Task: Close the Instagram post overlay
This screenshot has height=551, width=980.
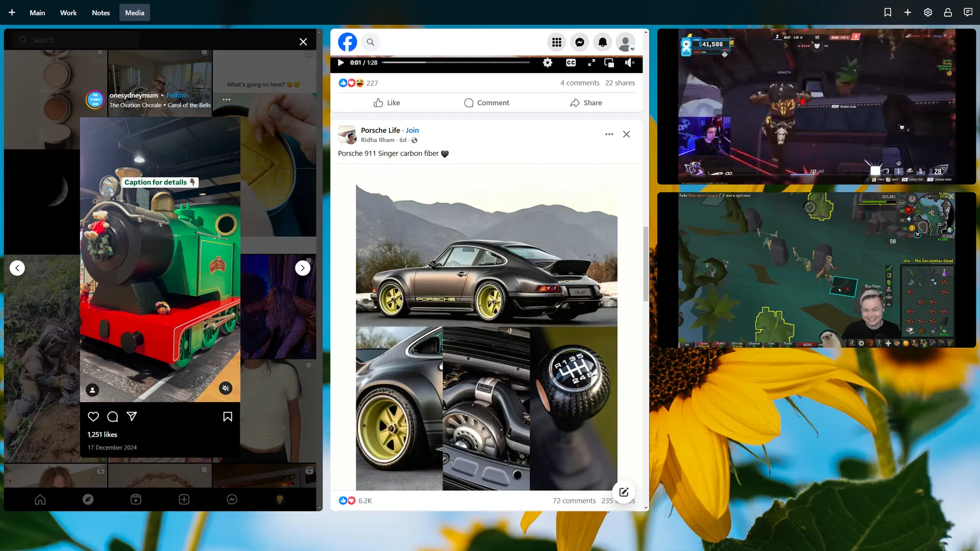Action: click(303, 42)
